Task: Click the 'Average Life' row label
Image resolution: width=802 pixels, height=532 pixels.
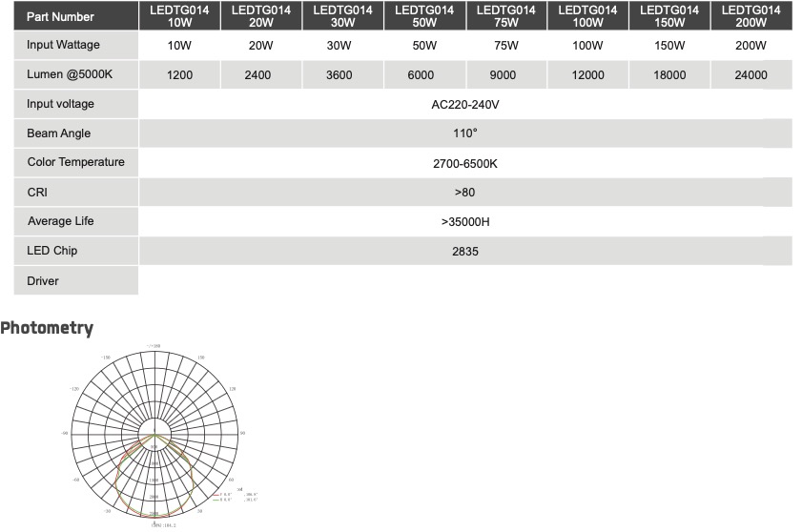Action: click(75, 221)
